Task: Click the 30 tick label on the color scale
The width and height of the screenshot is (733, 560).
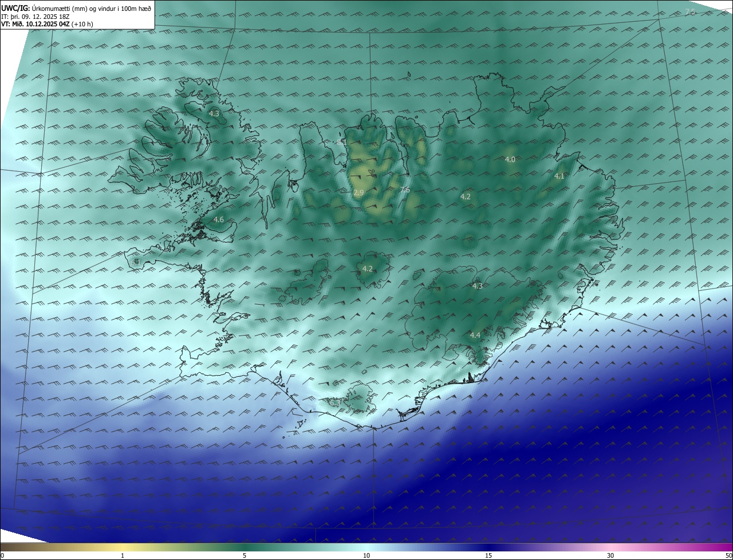Action: 610,555
